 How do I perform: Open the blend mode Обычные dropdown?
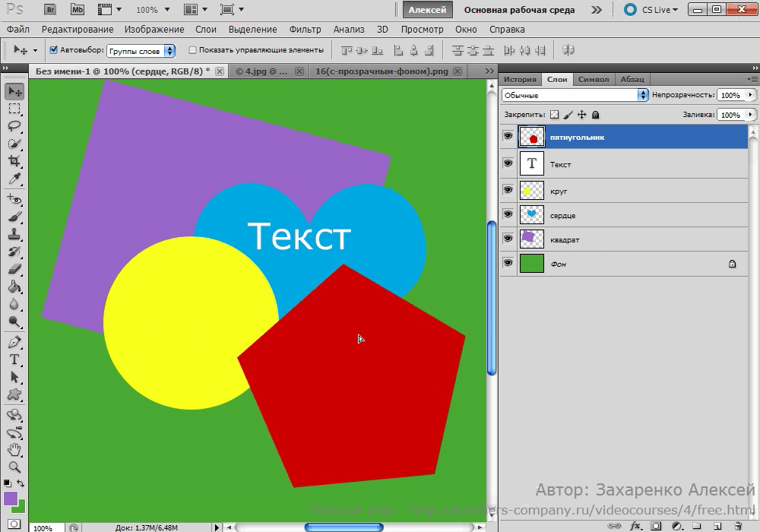[x=575, y=95]
